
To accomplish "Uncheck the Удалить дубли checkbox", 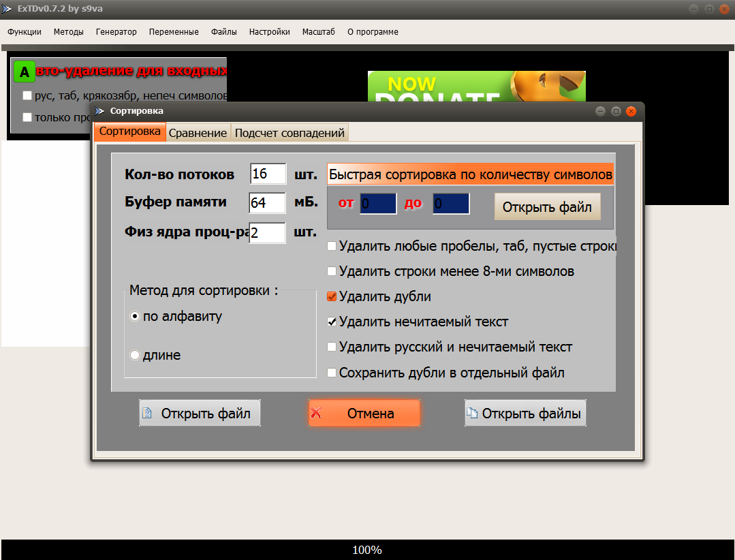I will (x=332, y=296).
